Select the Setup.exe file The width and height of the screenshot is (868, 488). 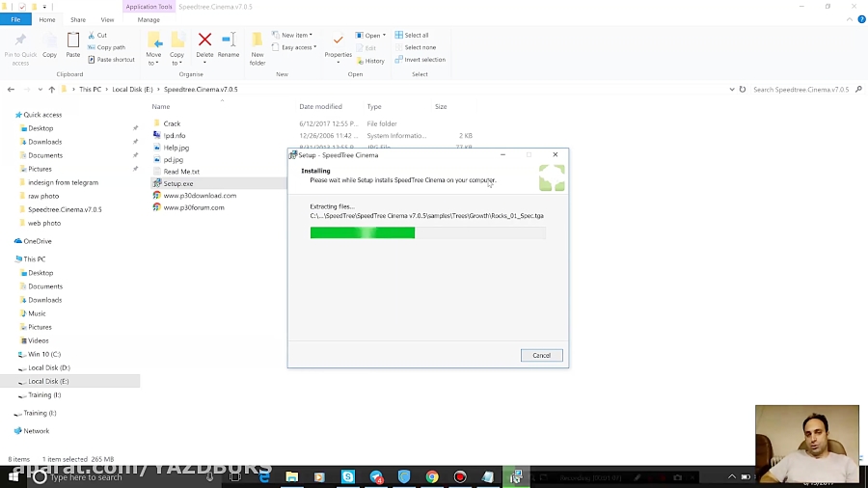coord(178,183)
